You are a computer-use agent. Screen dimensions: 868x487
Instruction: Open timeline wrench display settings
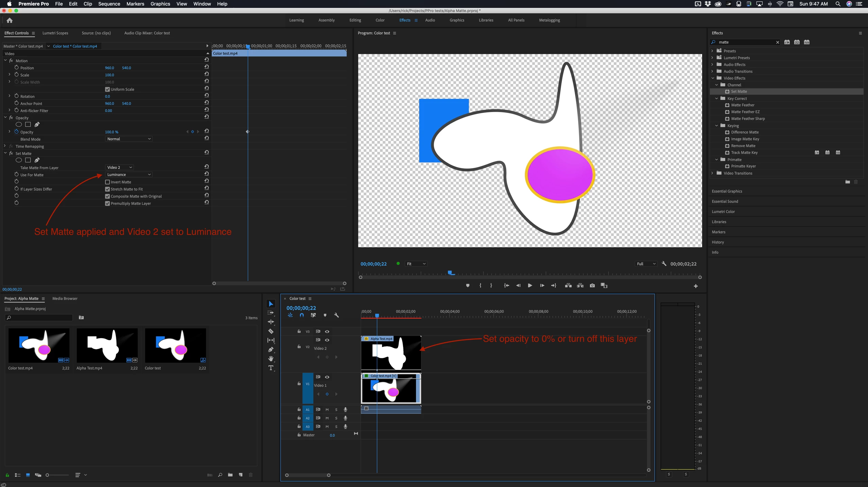[x=336, y=315]
